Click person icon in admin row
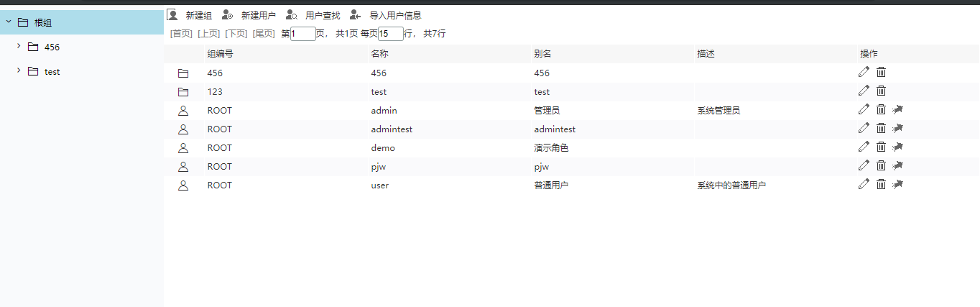This screenshot has height=307, width=980. [183, 111]
